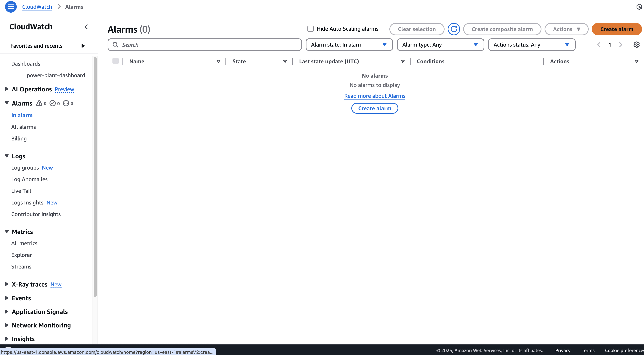
Task: Expand the X-Ray traces section
Action: (x=7, y=284)
